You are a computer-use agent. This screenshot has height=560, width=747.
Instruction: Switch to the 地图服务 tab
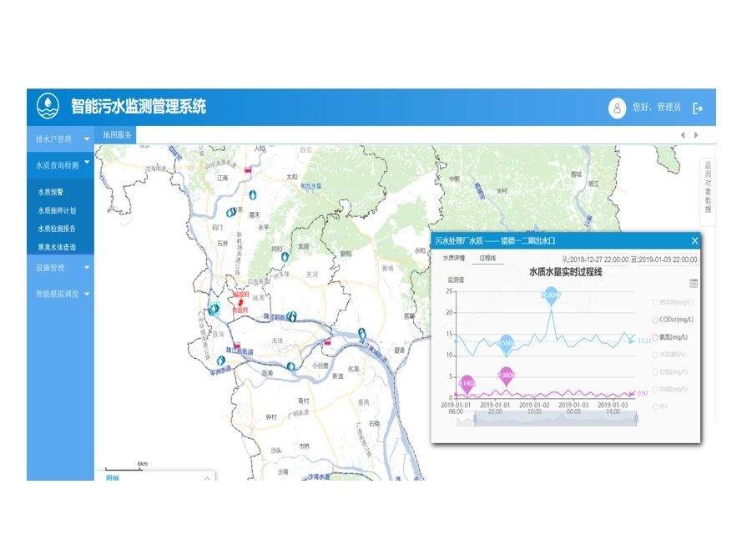pos(117,135)
